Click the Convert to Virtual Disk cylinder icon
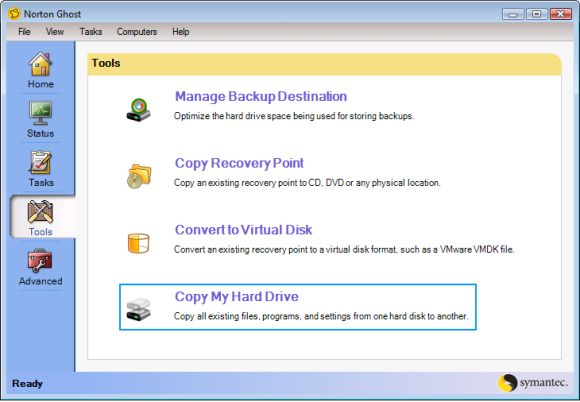The image size is (580, 402). 138,243
